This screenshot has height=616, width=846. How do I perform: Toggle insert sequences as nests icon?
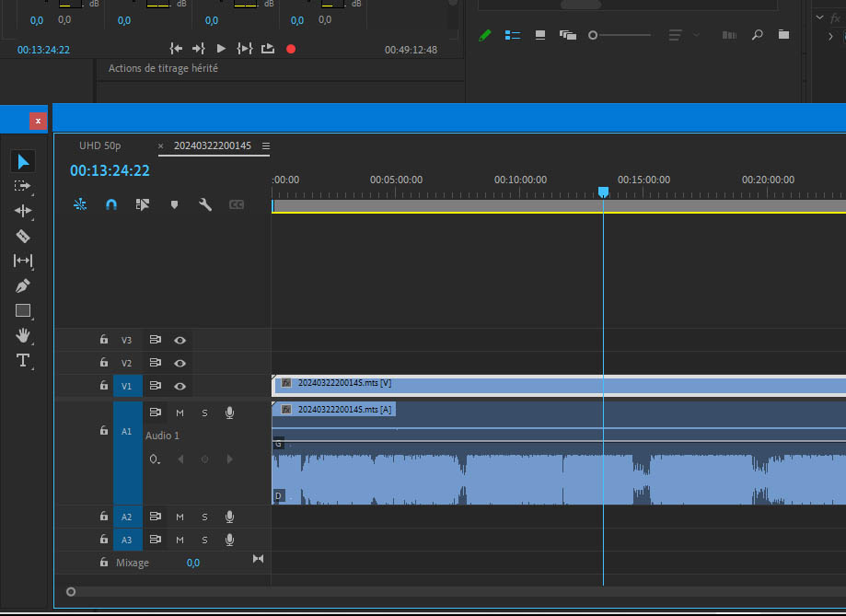(x=80, y=204)
